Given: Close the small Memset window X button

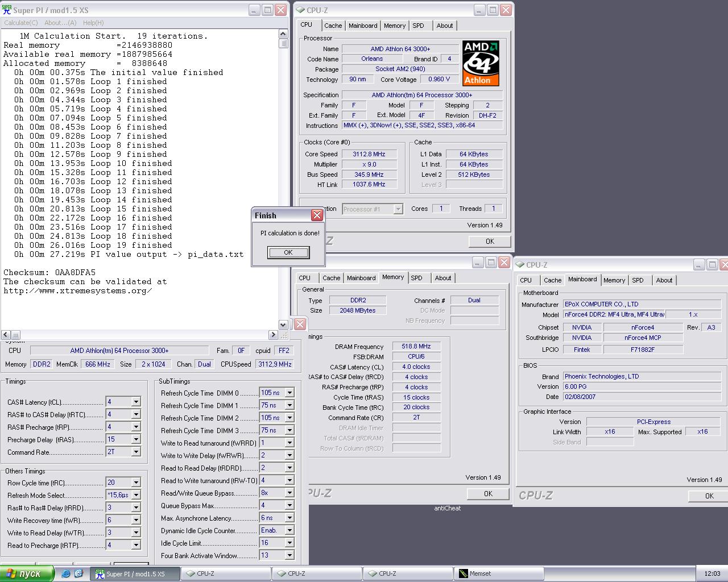Looking at the screenshot, I should point(300,324).
